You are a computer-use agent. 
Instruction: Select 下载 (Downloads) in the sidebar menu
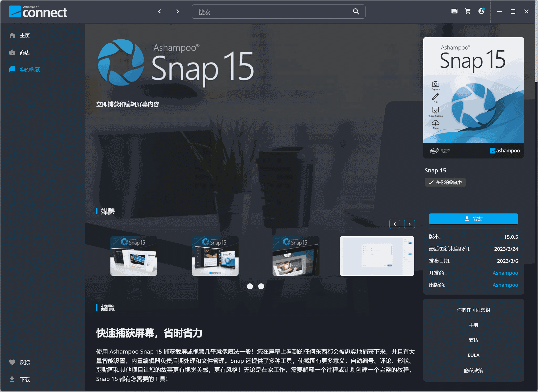[25, 379]
